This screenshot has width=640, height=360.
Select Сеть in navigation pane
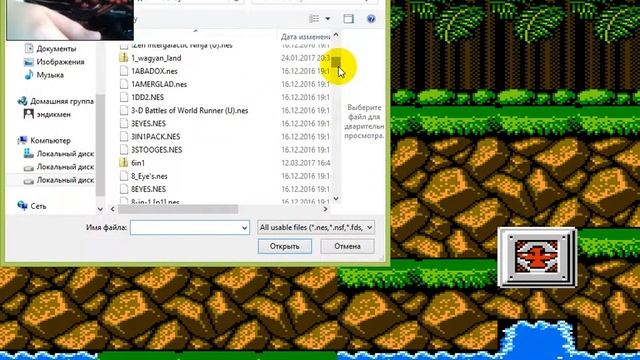point(38,206)
